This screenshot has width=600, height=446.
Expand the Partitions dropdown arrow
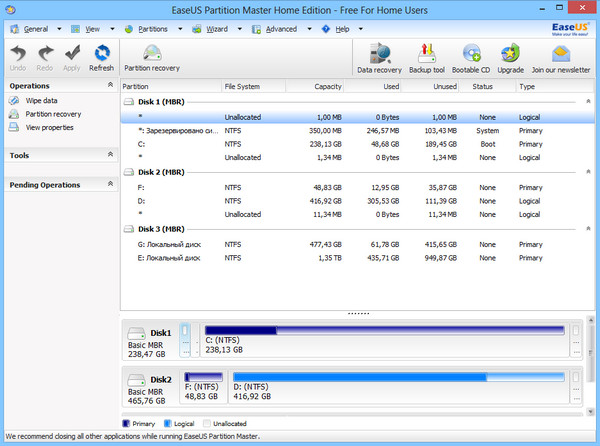180,29
